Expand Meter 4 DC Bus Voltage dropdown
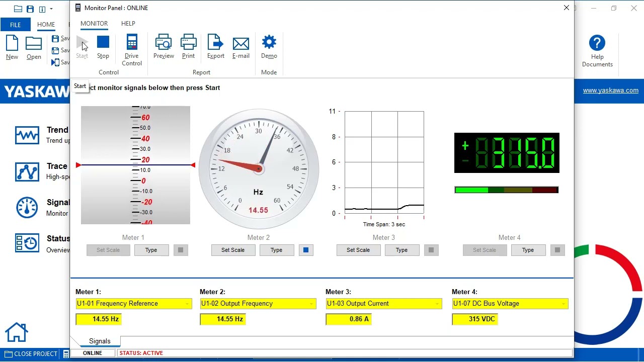The width and height of the screenshot is (644, 362). [563, 304]
